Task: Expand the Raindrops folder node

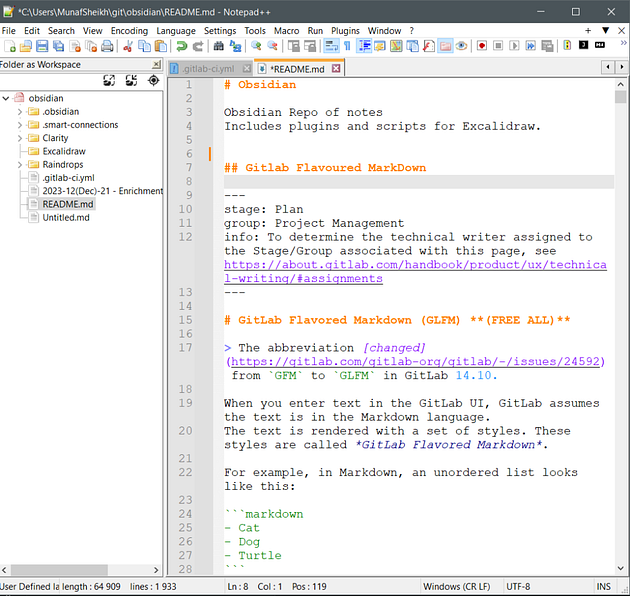Action: pyautogui.click(x=20, y=165)
